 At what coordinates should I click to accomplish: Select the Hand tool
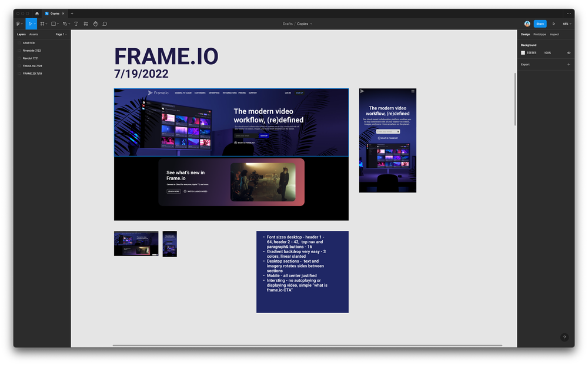(x=95, y=24)
